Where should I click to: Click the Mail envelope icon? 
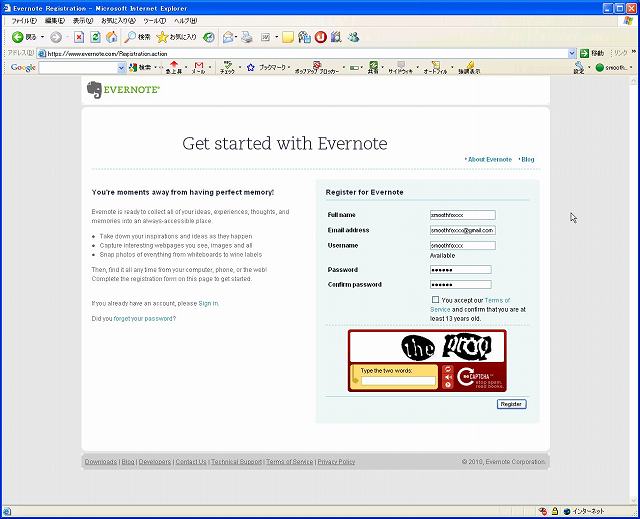coord(228,38)
